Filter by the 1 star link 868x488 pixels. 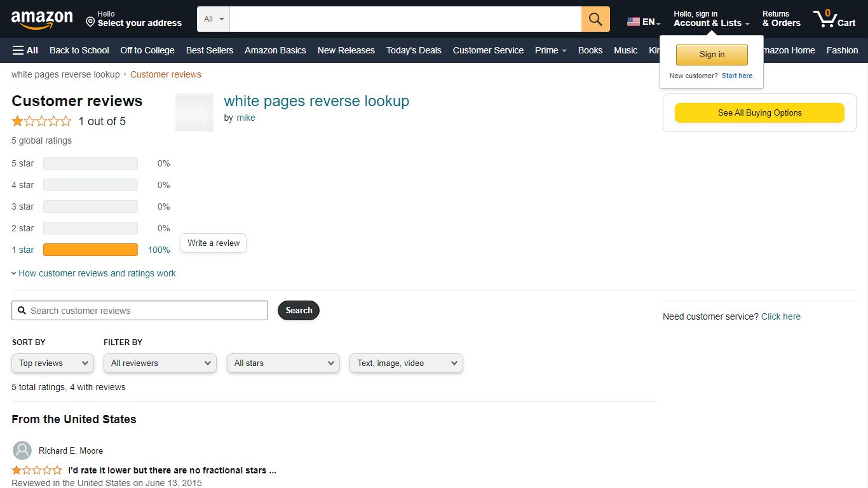pos(23,250)
